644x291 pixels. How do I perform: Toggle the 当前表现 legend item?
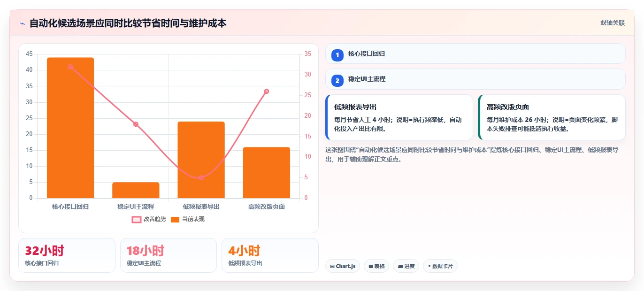click(188, 219)
